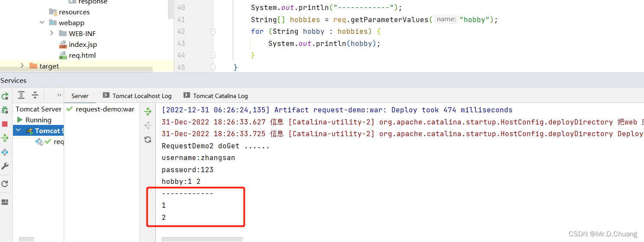Click greyed undeploy icon beside console output
Screen dimensions: 644x242
coord(148,125)
